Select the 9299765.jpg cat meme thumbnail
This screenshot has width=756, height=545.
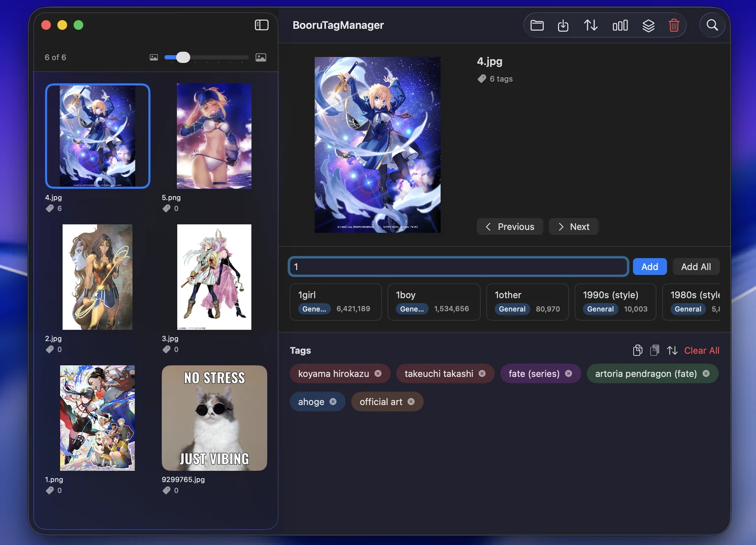[215, 418]
